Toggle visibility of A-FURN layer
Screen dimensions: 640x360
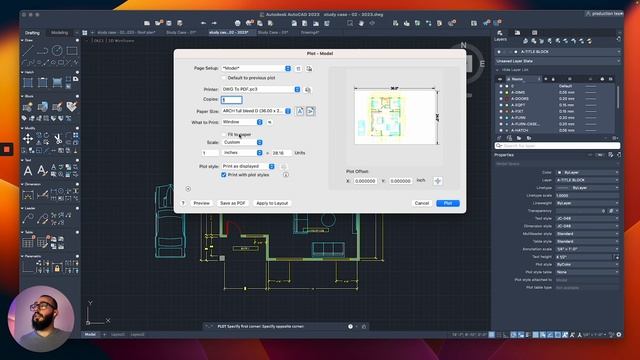[501, 118]
